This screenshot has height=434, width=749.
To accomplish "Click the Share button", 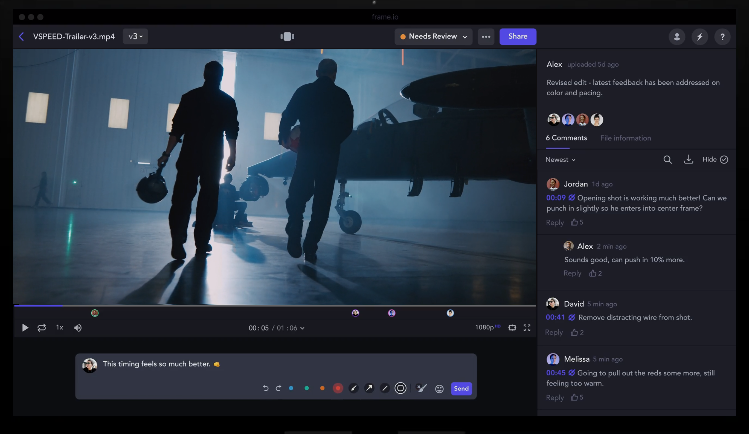I will coord(518,36).
